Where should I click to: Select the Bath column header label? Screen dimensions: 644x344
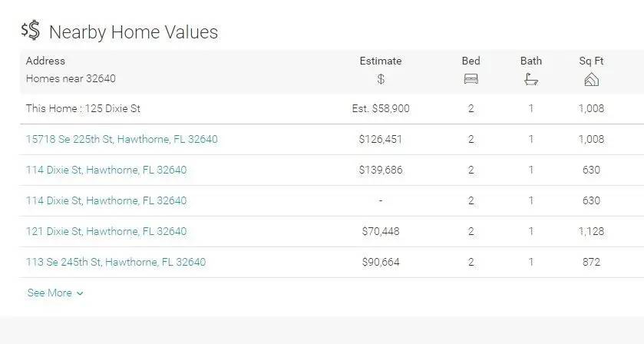pos(531,61)
